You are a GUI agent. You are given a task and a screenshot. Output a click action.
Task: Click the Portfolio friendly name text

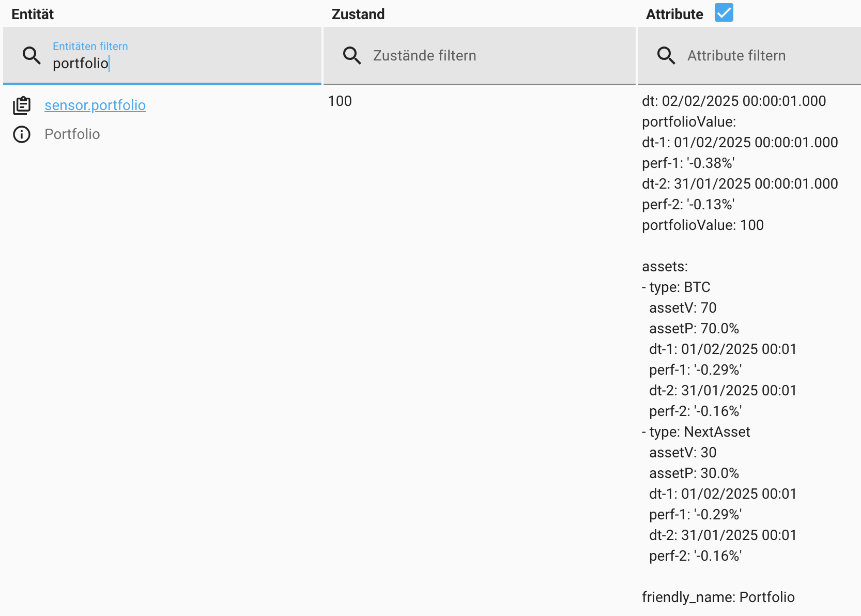coord(72,134)
